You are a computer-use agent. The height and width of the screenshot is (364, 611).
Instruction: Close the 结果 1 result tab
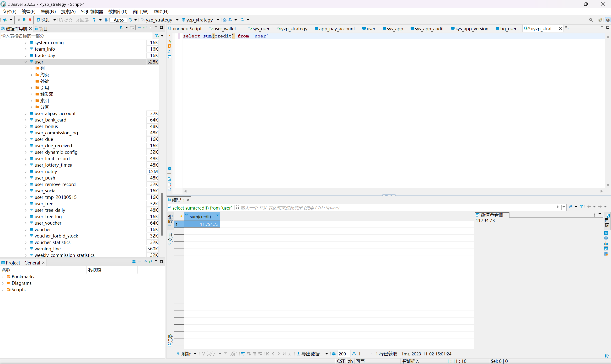(188, 200)
